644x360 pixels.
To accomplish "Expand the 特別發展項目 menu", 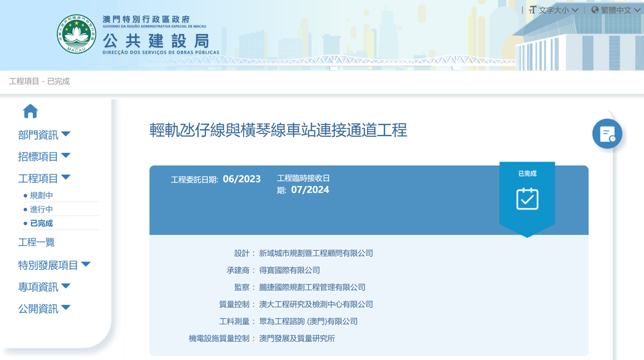I will (x=54, y=265).
